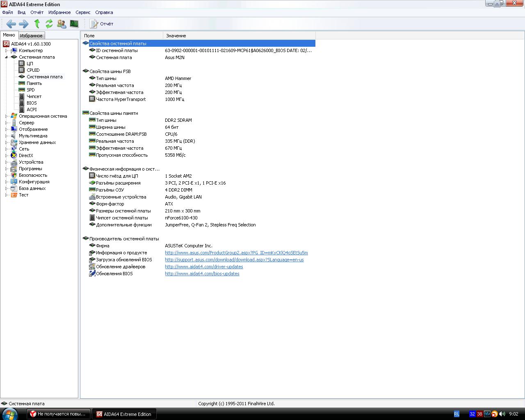Screen dimensions: 525x420
Task: Open the Отчёт menu in the menu bar
Action: tap(37, 12)
